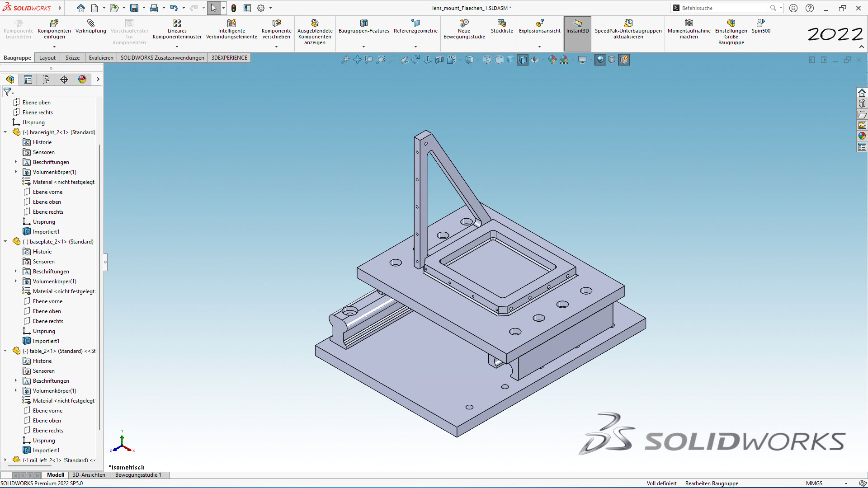Activate Komponente verschieben tool
This screenshot has width=868, height=488.
(276, 29)
